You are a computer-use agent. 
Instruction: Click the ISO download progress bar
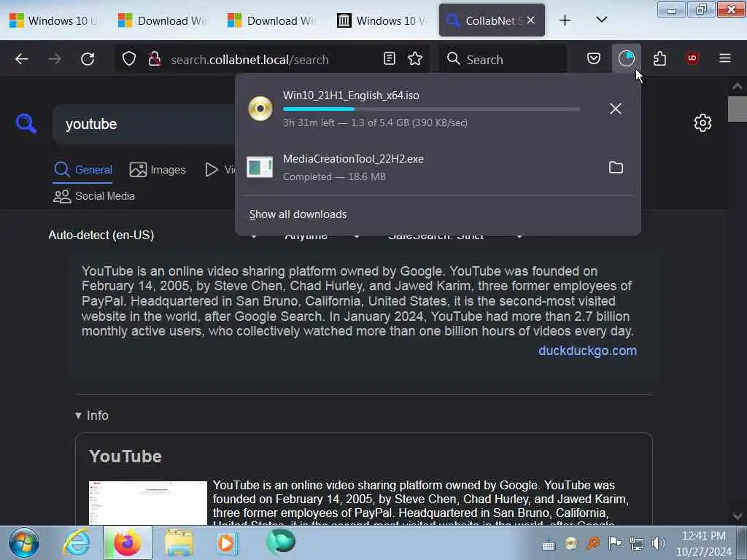coord(432,109)
